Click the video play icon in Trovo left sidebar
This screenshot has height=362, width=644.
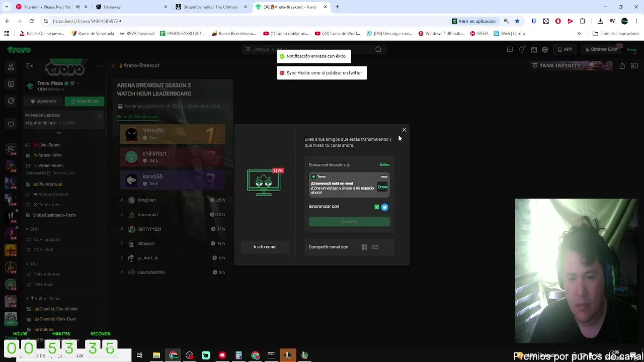click(11, 84)
